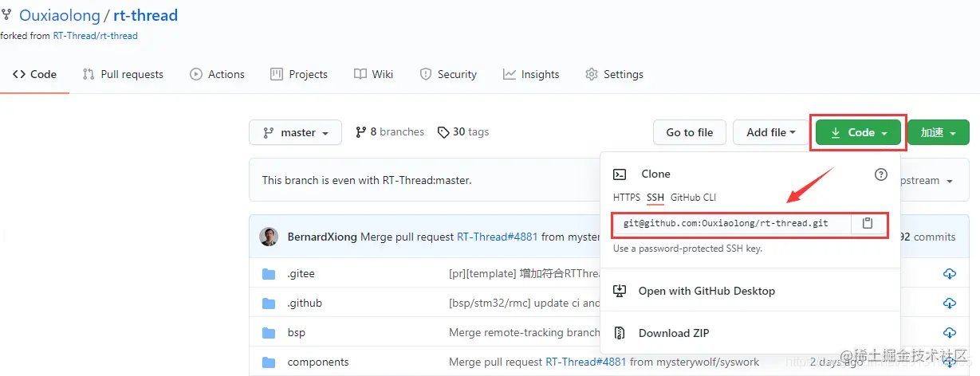Click the fork icon before Ouxiaolong
The image size is (980, 376).
[x=6, y=15]
